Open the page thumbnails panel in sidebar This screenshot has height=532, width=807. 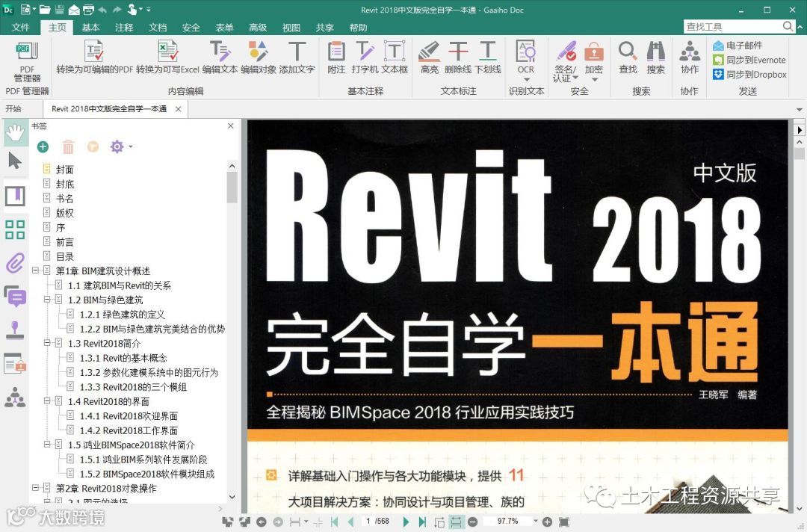click(16, 229)
